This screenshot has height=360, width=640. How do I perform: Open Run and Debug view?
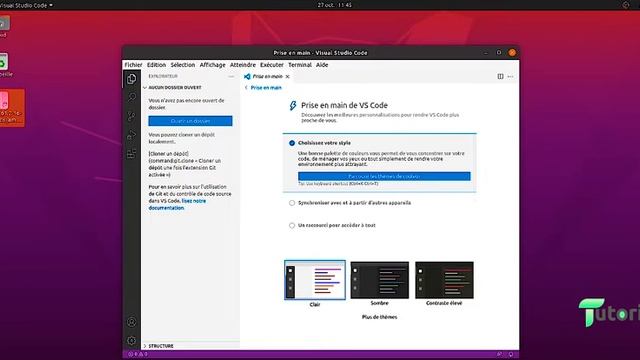131,135
